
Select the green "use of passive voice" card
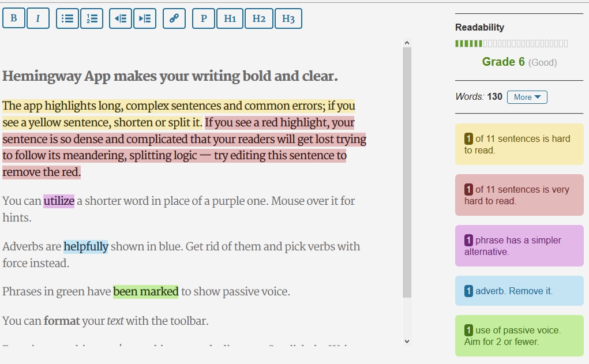pyautogui.click(x=519, y=336)
